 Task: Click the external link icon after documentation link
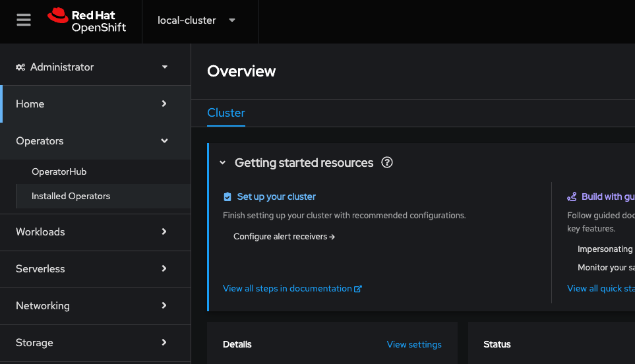click(357, 289)
